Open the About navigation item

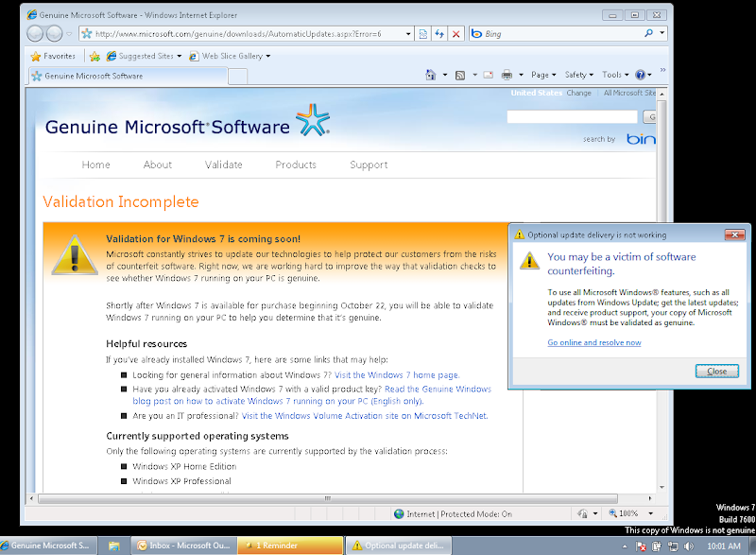(x=158, y=165)
